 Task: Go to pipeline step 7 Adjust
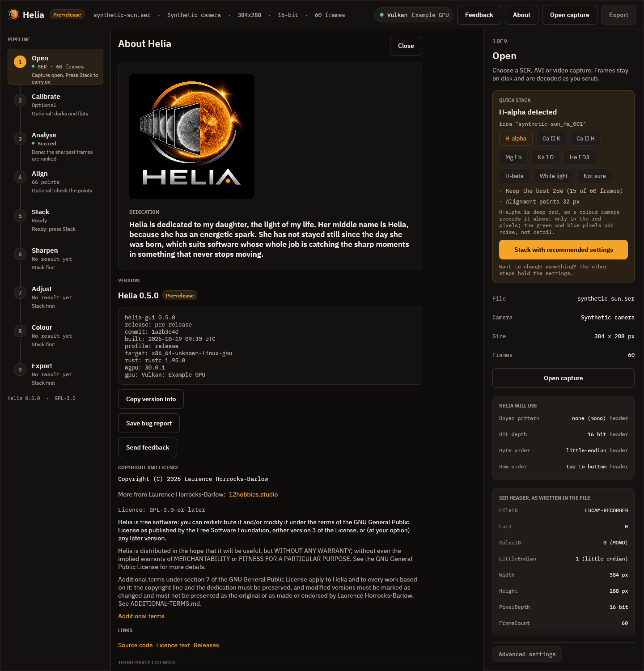point(55,297)
